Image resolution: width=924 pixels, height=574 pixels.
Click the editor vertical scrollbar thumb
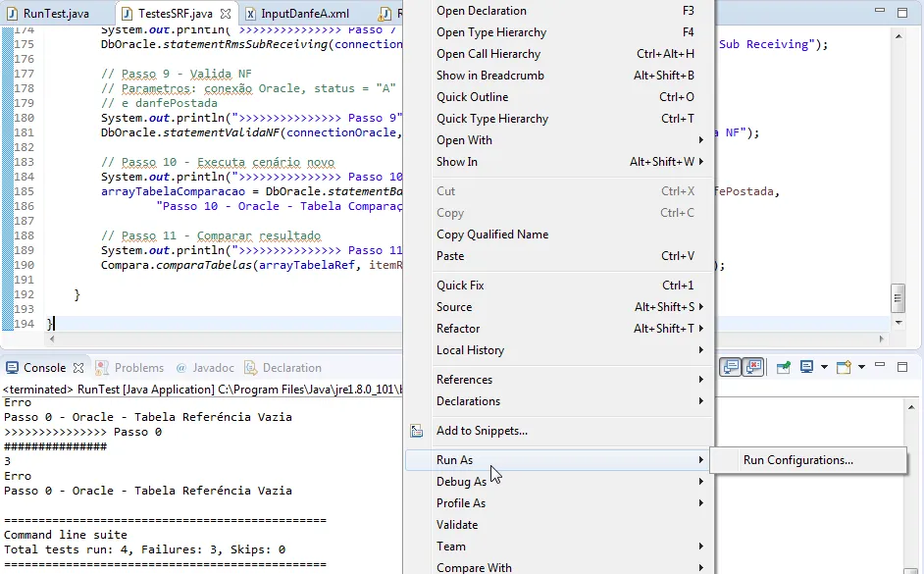(x=897, y=296)
